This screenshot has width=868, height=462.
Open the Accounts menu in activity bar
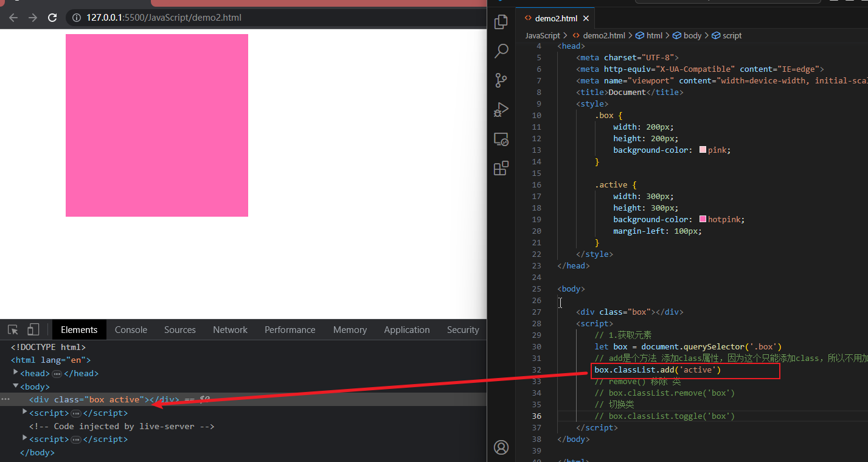point(501,447)
